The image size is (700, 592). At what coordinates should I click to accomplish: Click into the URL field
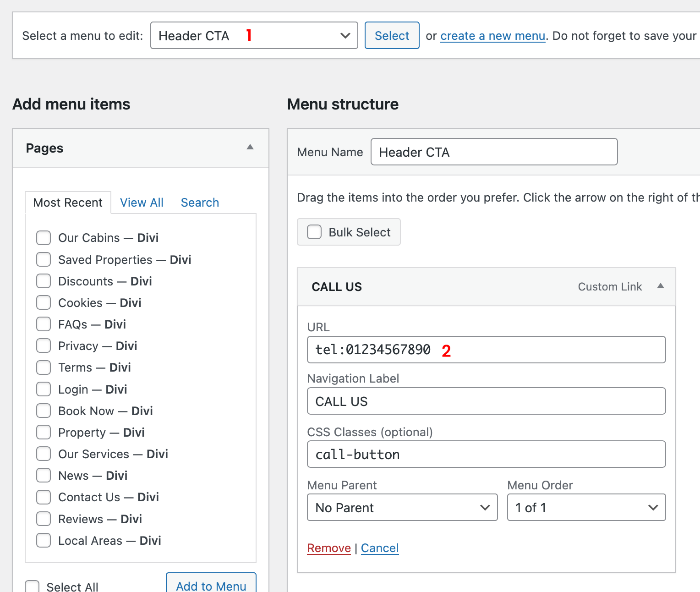(486, 350)
